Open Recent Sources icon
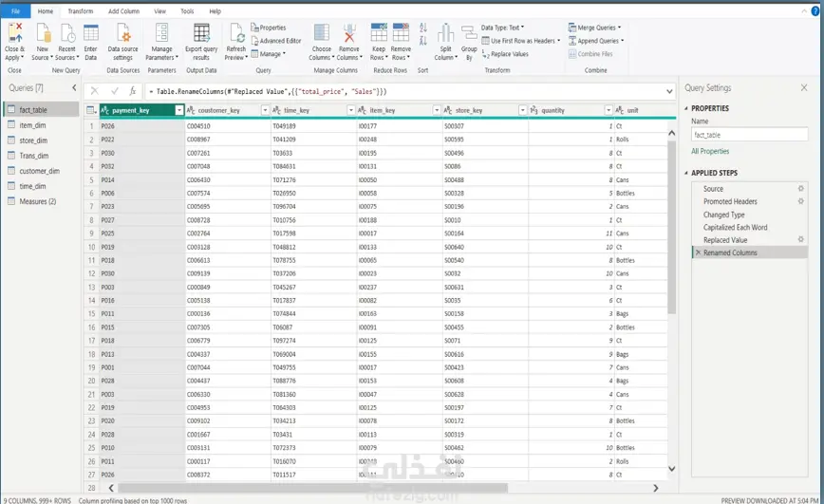This screenshot has height=504, width=824. click(67, 32)
